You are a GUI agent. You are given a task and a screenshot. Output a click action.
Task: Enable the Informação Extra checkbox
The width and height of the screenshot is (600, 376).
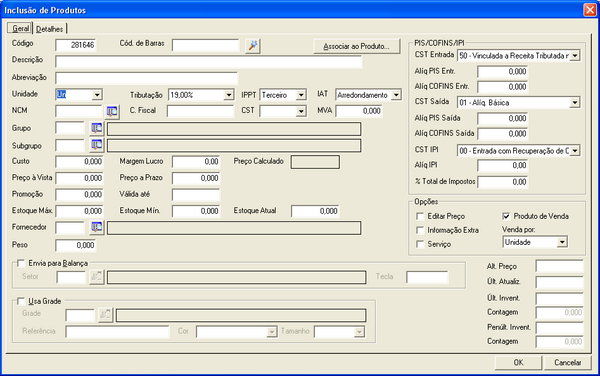point(420,230)
